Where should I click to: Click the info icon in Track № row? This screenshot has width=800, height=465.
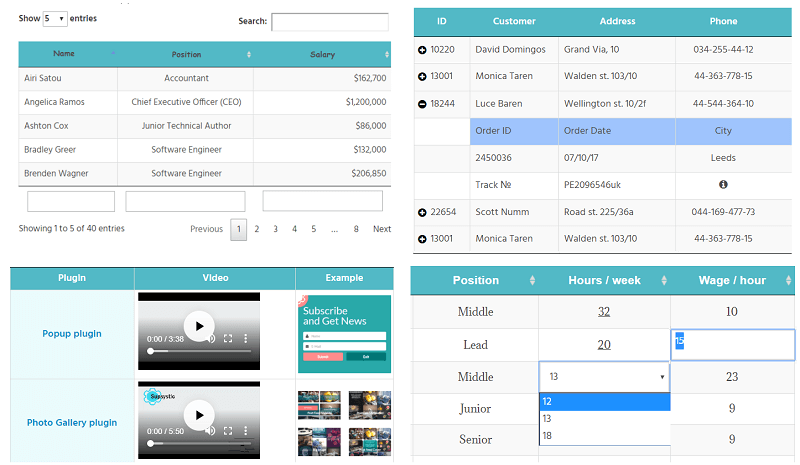pos(723,185)
